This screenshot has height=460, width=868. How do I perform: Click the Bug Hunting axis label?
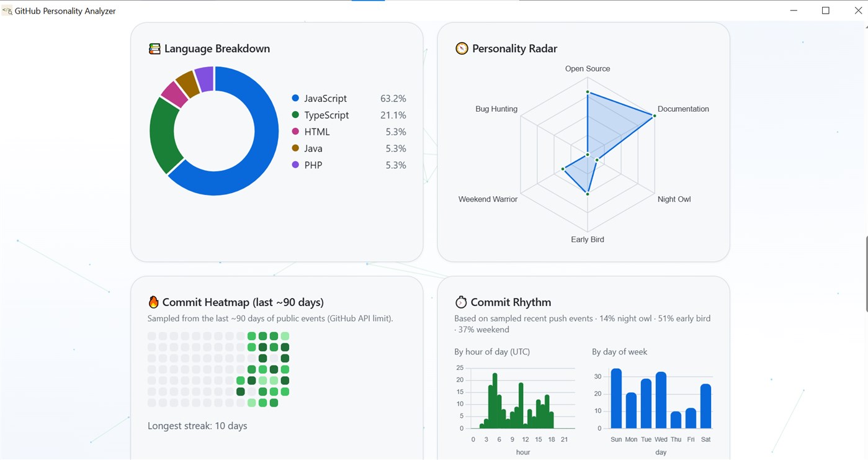tap(496, 109)
